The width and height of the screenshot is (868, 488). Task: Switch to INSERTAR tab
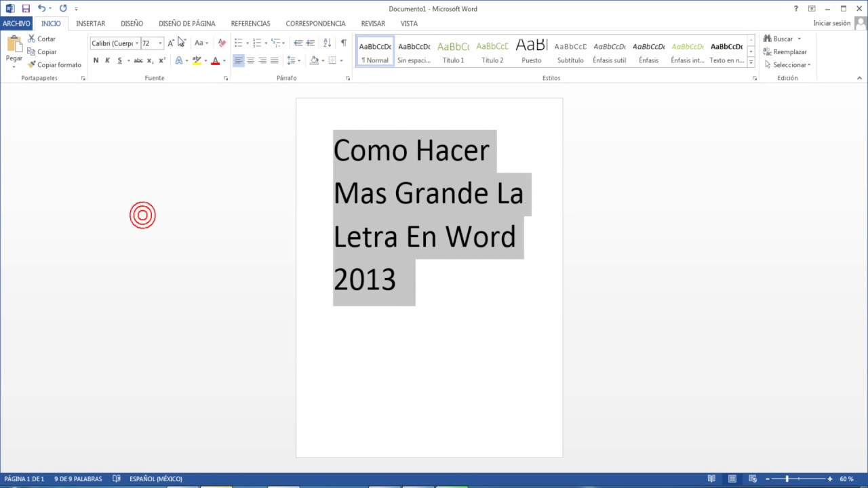tap(91, 23)
